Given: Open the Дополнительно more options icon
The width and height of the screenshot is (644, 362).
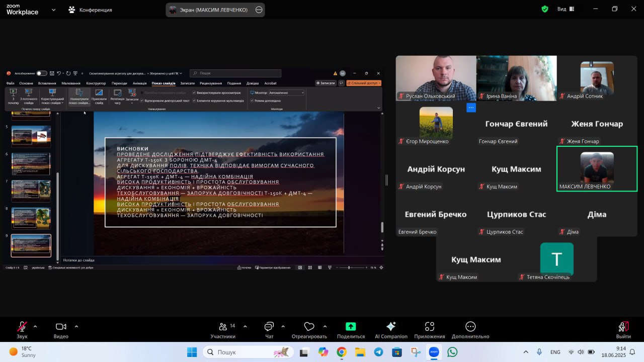Looking at the screenshot, I should [470, 327].
